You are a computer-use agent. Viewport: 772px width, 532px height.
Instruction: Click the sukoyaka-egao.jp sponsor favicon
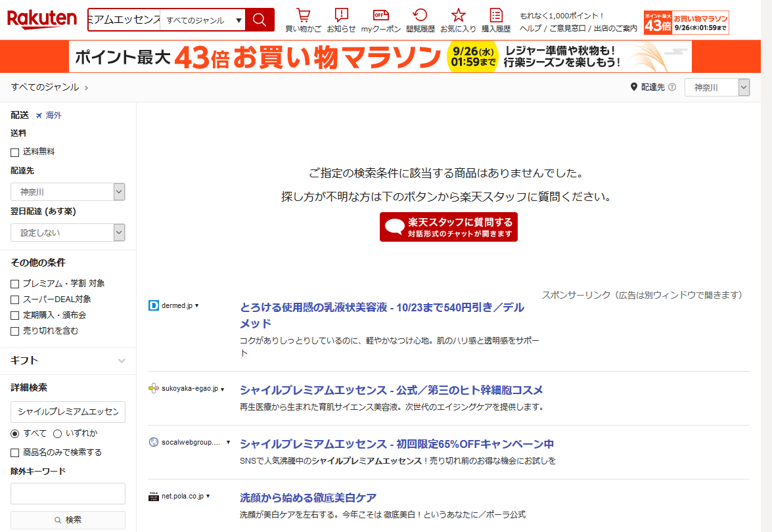(x=154, y=388)
